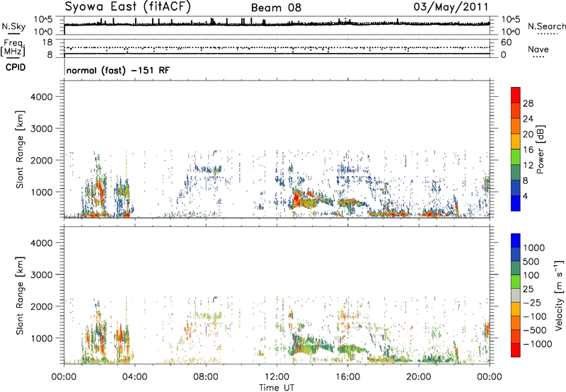The width and height of the screenshot is (566, 392).
Task: Click the "4000" tick of the power panel
Action: (41, 97)
